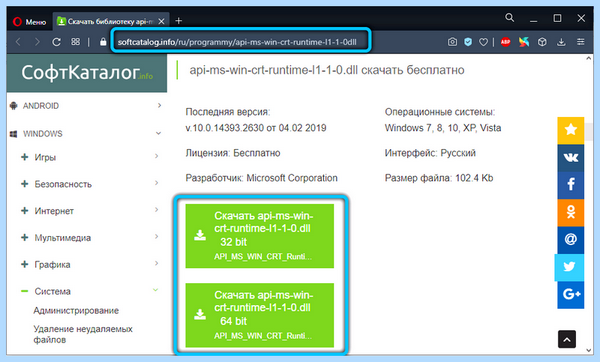Add page to bookmarks heart icon
The width and height of the screenshot is (600, 362).
coord(483,42)
